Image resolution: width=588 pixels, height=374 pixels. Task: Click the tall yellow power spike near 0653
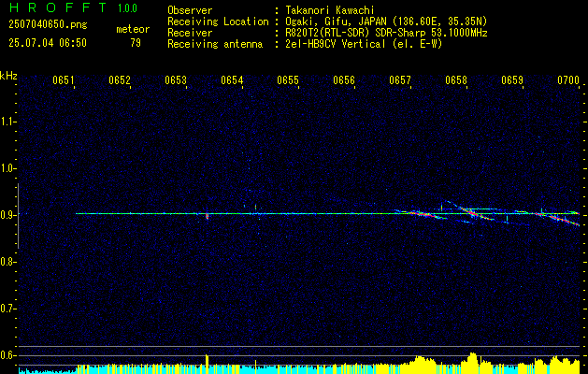pos(207,364)
